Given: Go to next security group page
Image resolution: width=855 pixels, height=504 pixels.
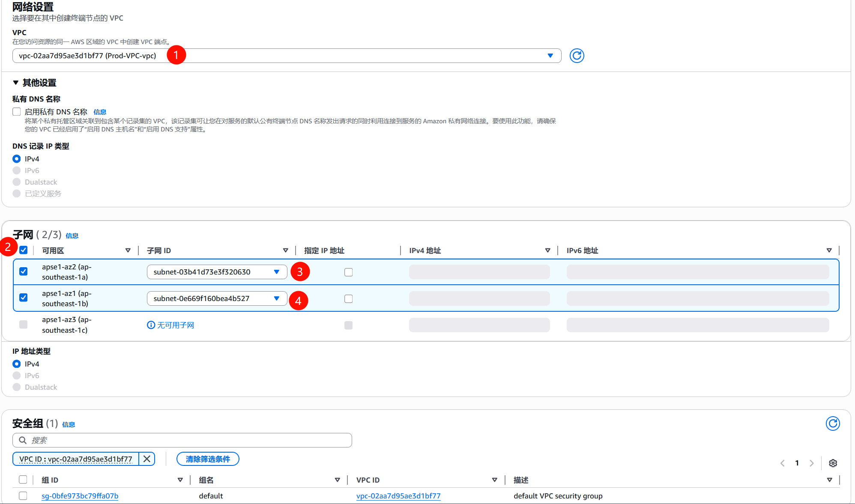Looking at the screenshot, I should pos(811,463).
